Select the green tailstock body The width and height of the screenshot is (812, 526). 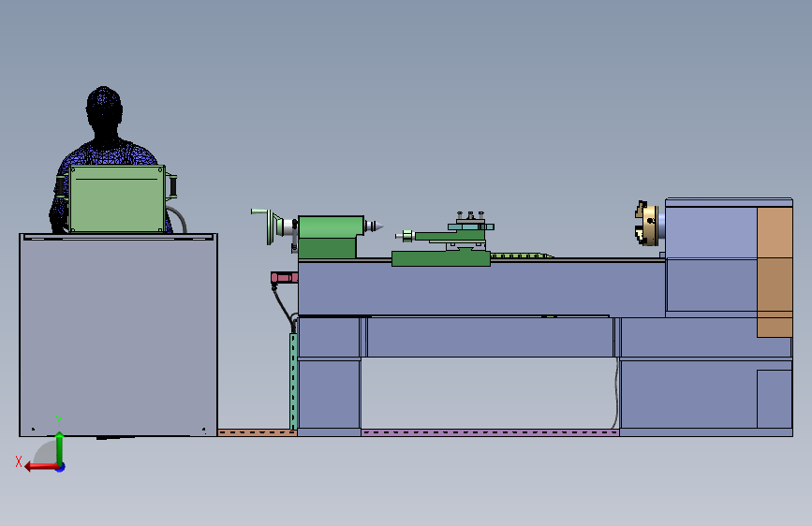coord(330,237)
